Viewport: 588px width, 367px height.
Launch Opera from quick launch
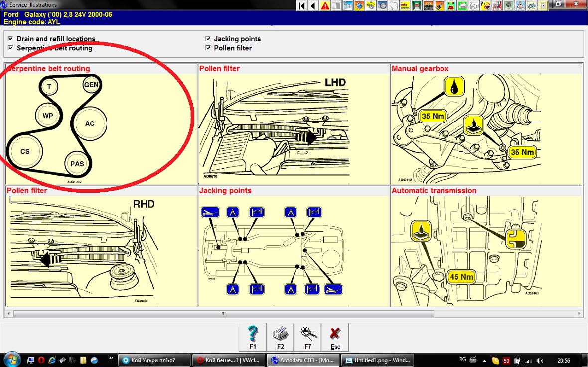tap(41, 360)
